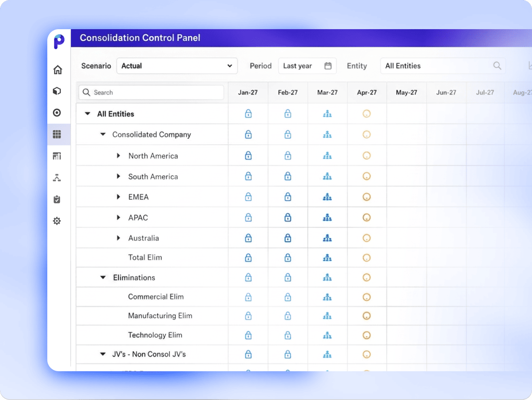Click lock icon for South America Jan-27
Image resolution: width=532 pixels, height=400 pixels.
coord(248,176)
